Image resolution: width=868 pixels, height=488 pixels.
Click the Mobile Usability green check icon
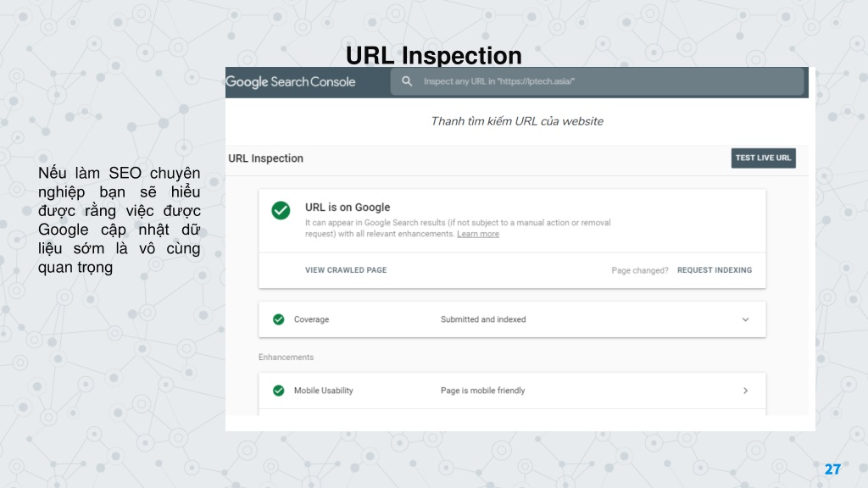[x=278, y=391]
